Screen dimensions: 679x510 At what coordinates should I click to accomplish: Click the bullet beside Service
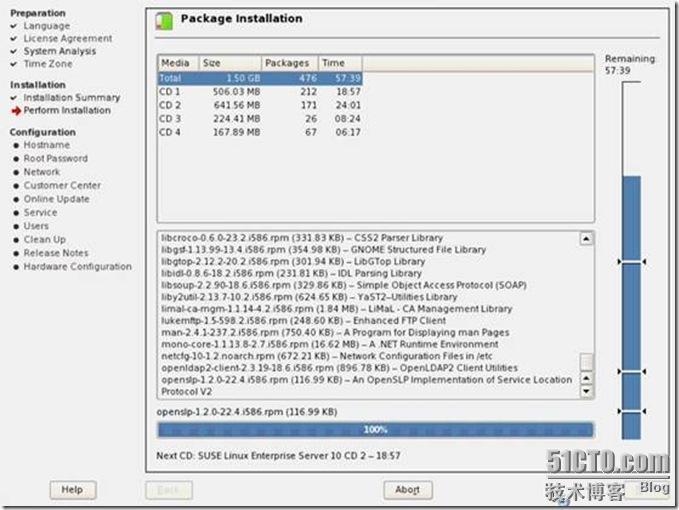tap(16, 213)
